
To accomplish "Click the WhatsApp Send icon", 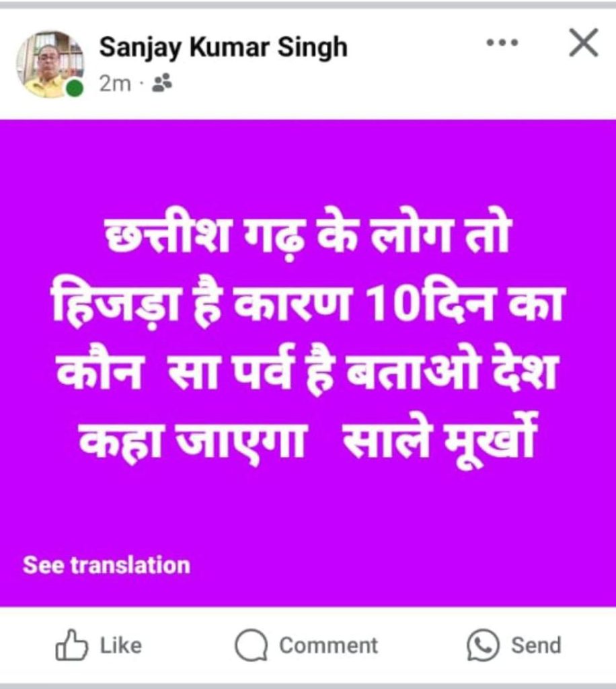I will coord(483,645).
